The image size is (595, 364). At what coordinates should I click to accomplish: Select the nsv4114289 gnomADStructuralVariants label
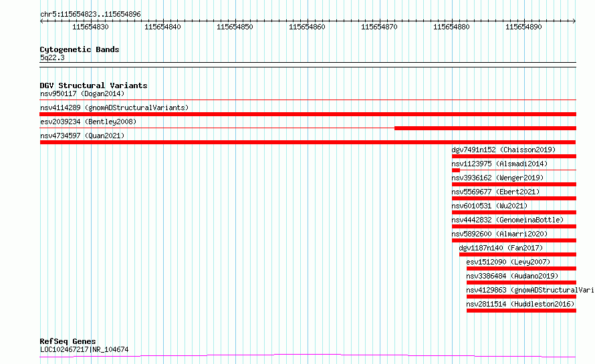pos(114,108)
